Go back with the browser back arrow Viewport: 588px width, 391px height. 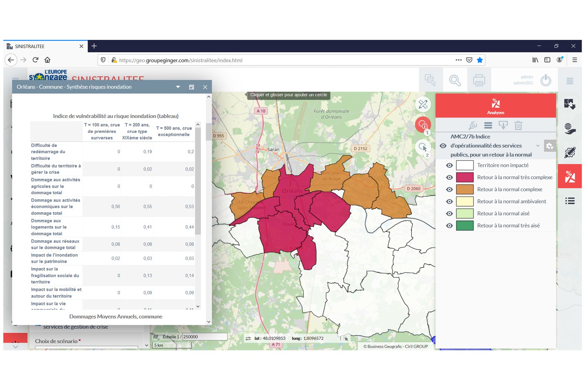[x=11, y=60]
